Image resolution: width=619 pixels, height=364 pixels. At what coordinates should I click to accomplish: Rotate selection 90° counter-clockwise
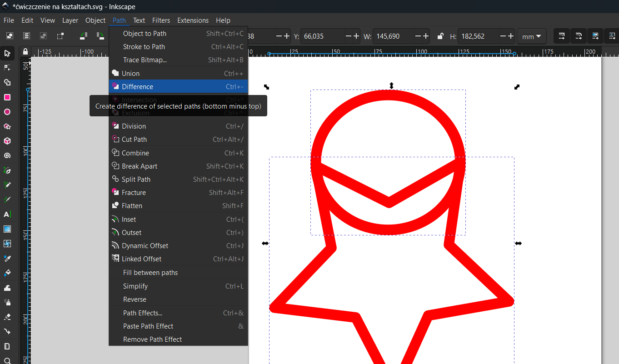(84, 36)
